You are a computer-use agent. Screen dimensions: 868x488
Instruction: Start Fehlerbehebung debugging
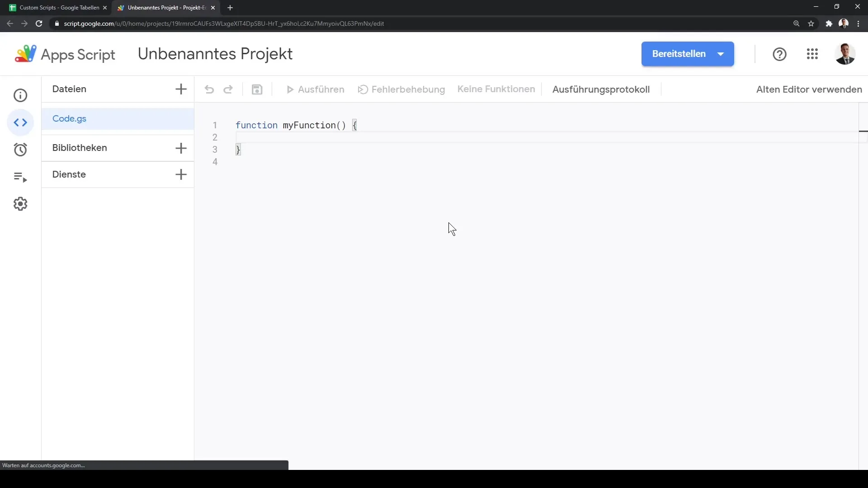point(401,89)
